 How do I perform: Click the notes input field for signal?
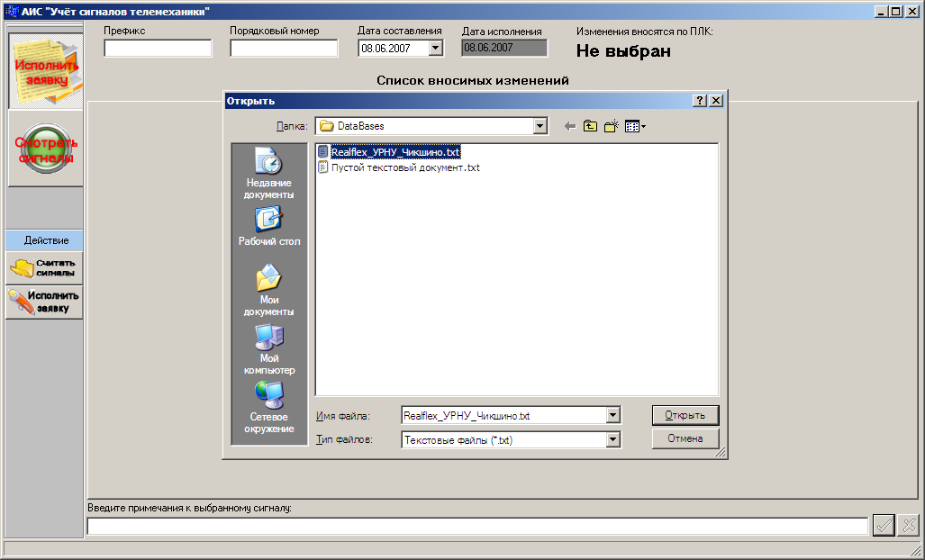click(477, 526)
